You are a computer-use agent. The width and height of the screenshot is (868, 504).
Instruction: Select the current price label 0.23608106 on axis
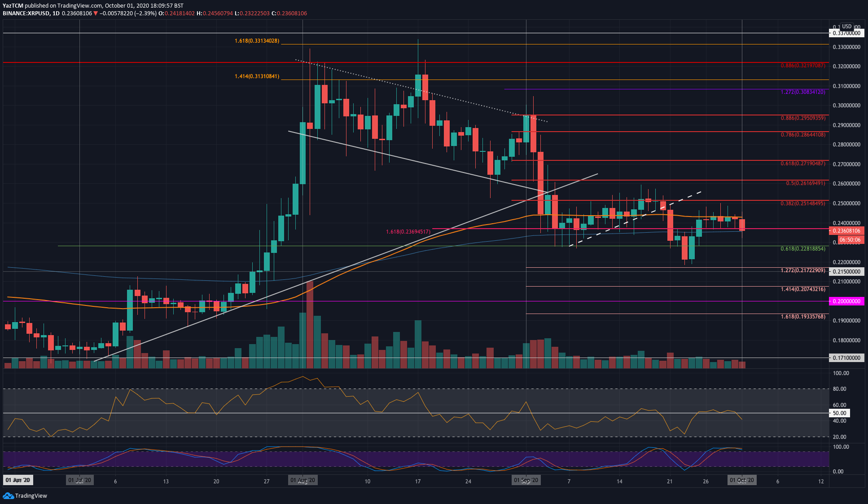[x=846, y=231]
